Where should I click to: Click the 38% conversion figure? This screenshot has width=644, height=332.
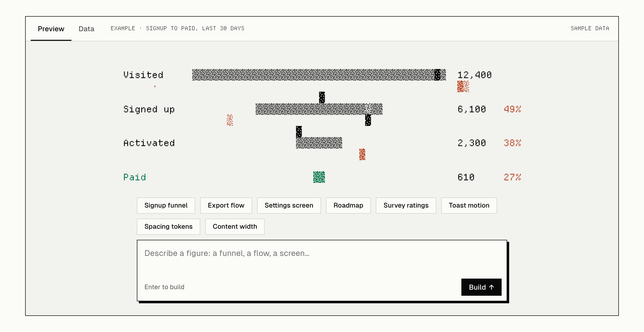[512, 143]
